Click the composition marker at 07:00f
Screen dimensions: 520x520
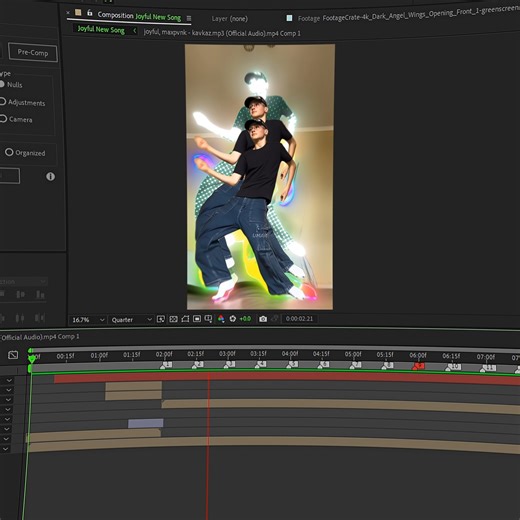tap(488, 368)
